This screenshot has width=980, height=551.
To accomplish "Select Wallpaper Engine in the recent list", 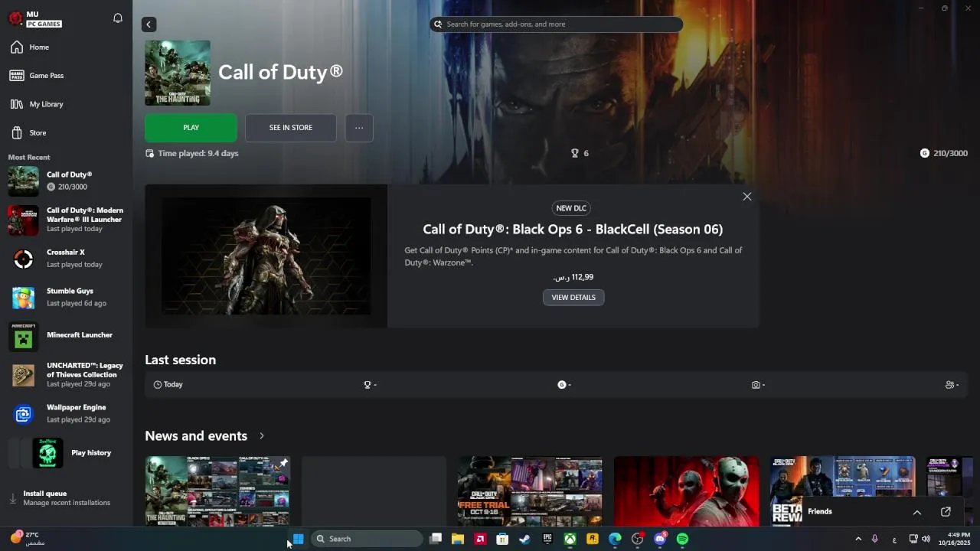I will click(x=66, y=413).
